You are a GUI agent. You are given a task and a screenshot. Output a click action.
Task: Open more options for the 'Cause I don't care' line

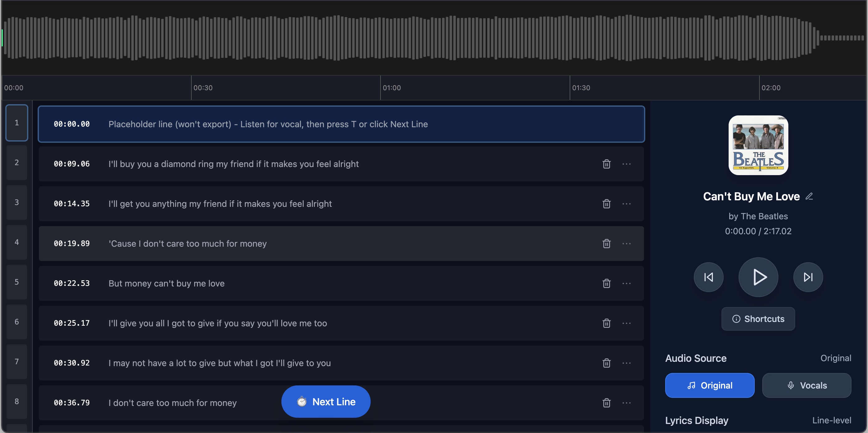pyautogui.click(x=626, y=243)
